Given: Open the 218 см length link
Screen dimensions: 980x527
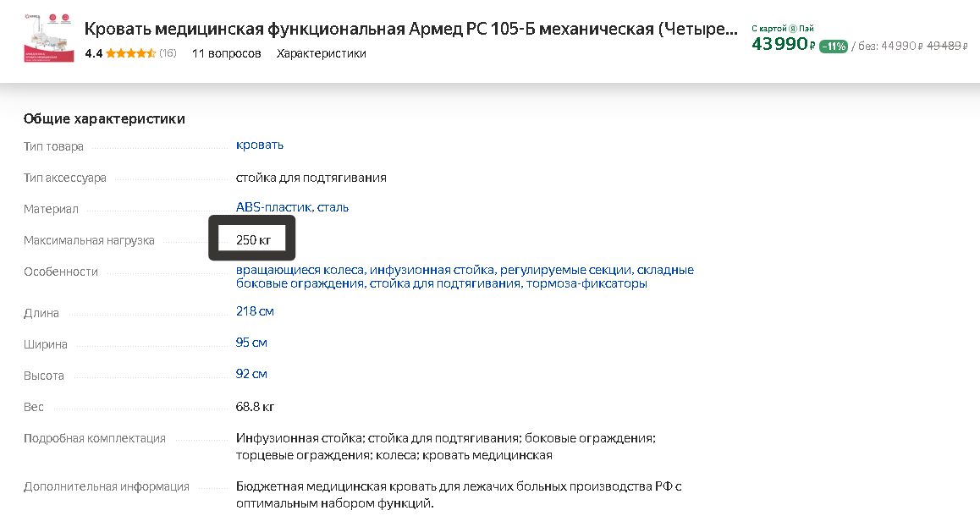Looking at the screenshot, I should pyautogui.click(x=255, y=311).
